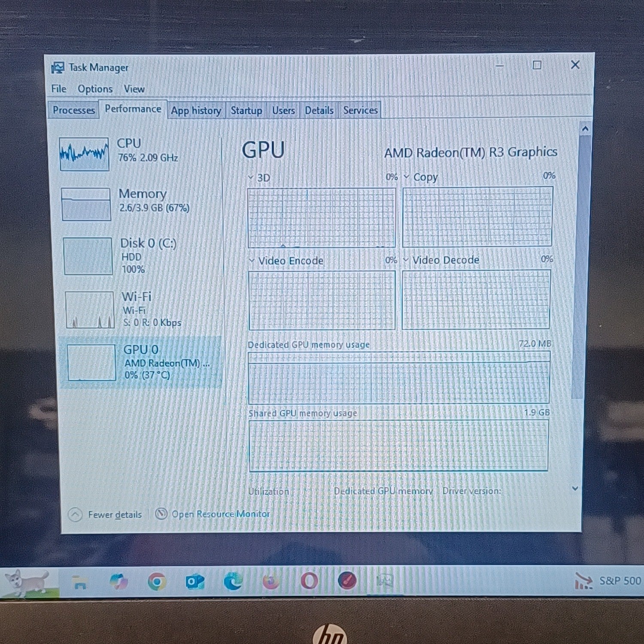Open File Explorer from the taskbar
This screenshot has width=644, height=644.
coord(80,583)
